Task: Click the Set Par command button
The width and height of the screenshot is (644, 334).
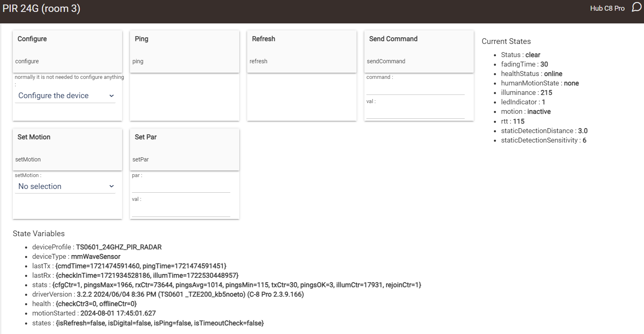Action: point(185,150)
